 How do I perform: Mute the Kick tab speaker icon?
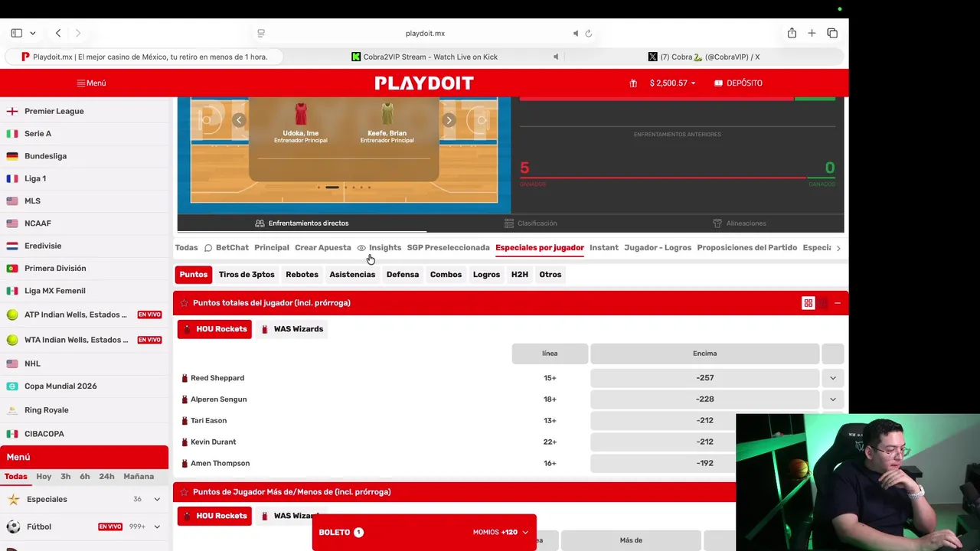click(x=556, y=57)
